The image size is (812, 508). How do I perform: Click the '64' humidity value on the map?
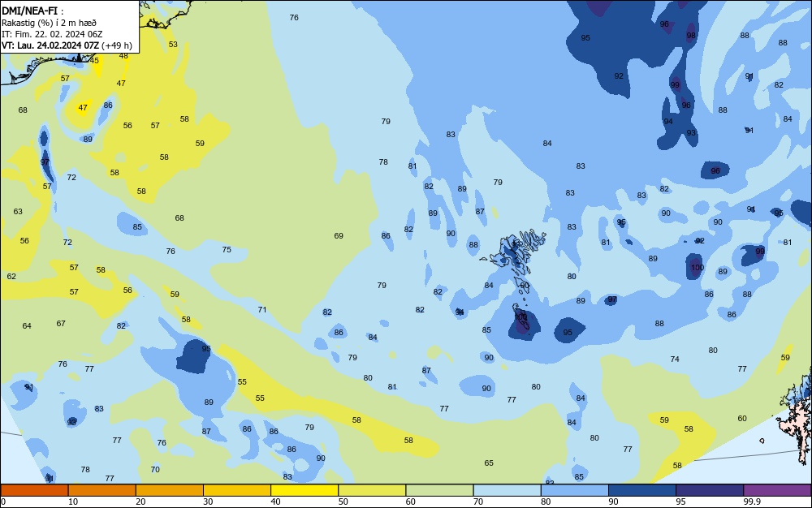[x=27, y=326]
